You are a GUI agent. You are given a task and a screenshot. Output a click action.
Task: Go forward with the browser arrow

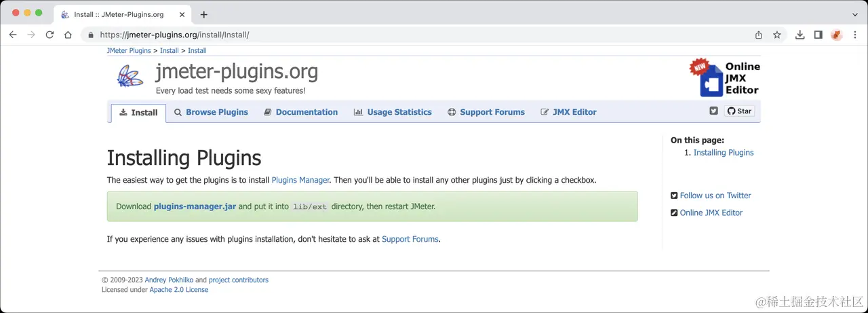coord(31,35)
